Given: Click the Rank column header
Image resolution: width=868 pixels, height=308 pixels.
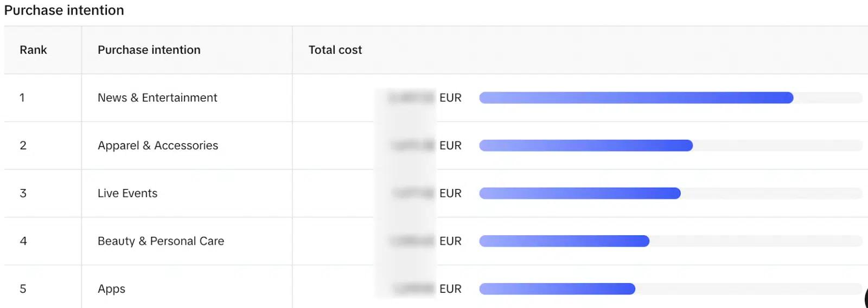Looking at the screenshot, I should tap(33, 50).
